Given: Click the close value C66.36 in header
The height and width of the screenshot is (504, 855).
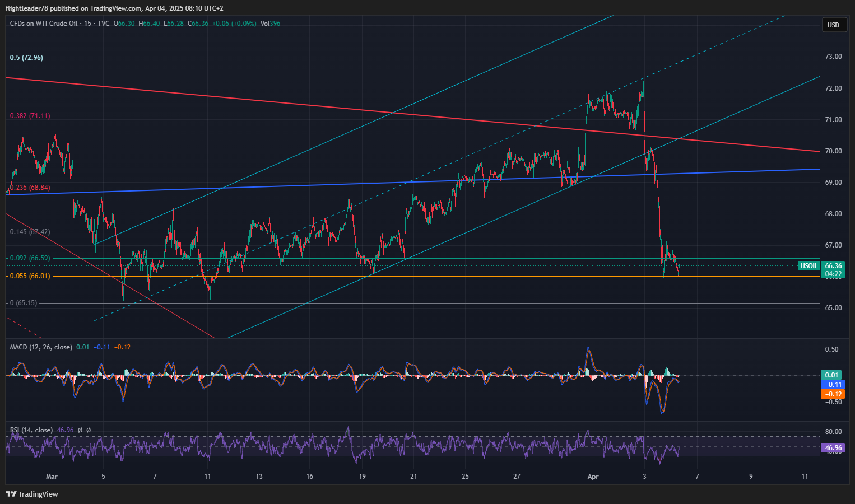Looking at the screenshot, I should [198, 24].
